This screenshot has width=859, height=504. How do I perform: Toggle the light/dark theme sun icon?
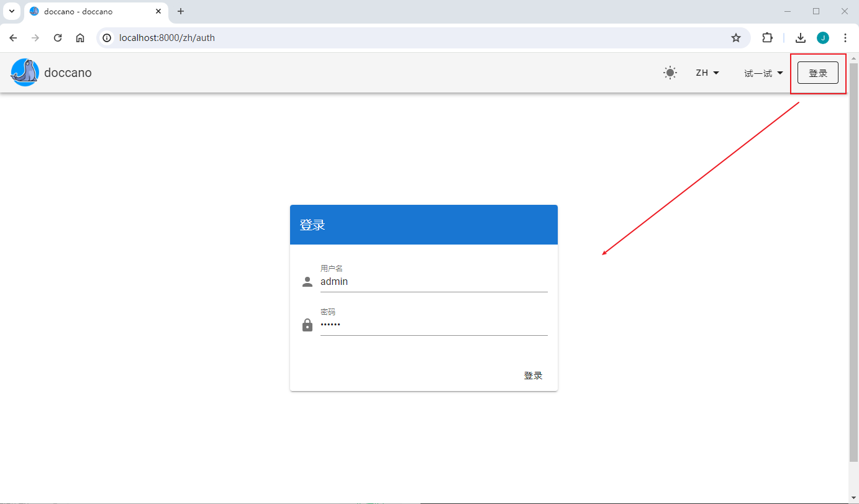click(670, 73)
